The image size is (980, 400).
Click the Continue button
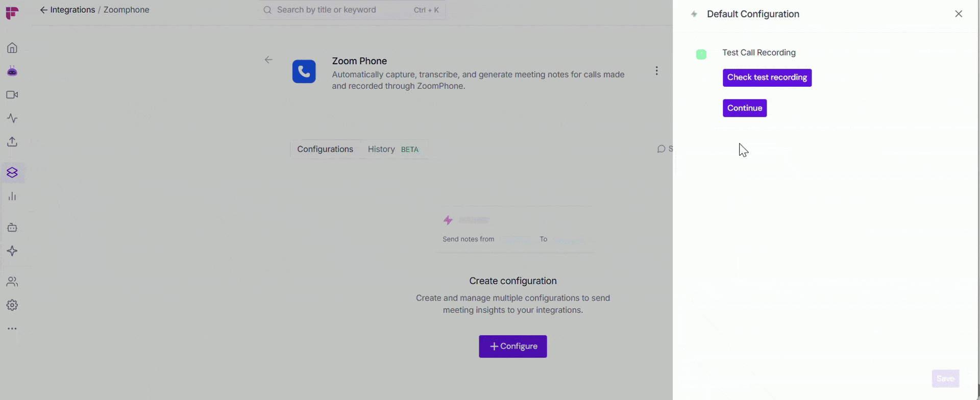tap(745, 108)
